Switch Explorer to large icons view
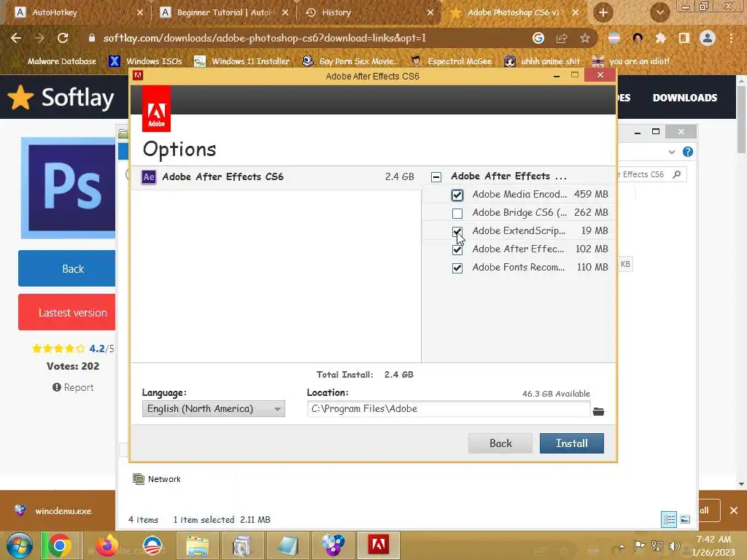The height and width of the screenshot is (560, 747). (685, 519)
